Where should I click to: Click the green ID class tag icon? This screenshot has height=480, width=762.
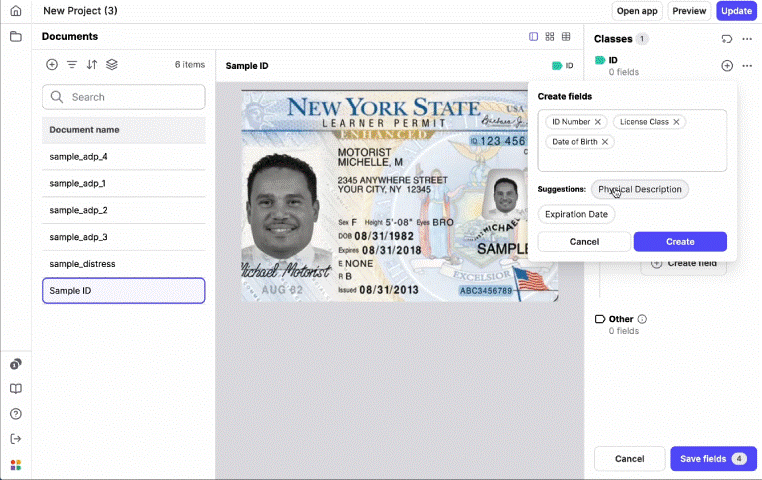tap(600, 60)
